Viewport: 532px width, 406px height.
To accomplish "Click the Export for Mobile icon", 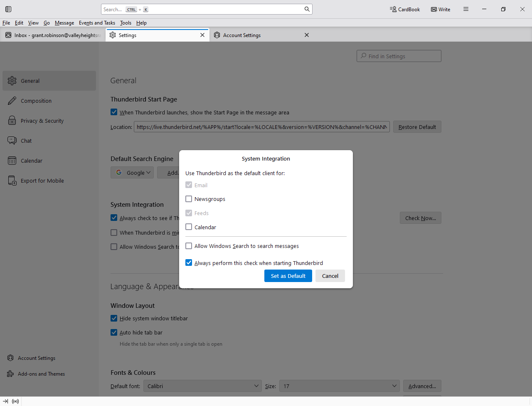I will point(12,181).
